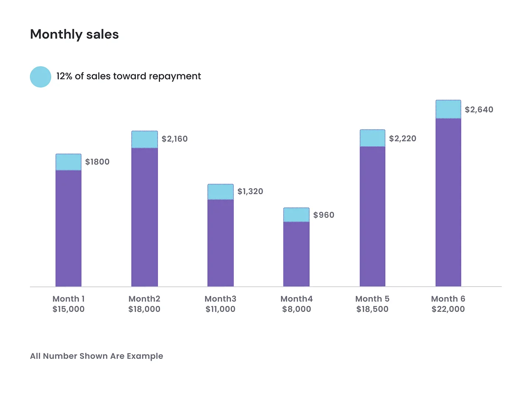Click the $1,320 data label
The width and height of the screenshot is (532, 399).
(x=250, y=191)
